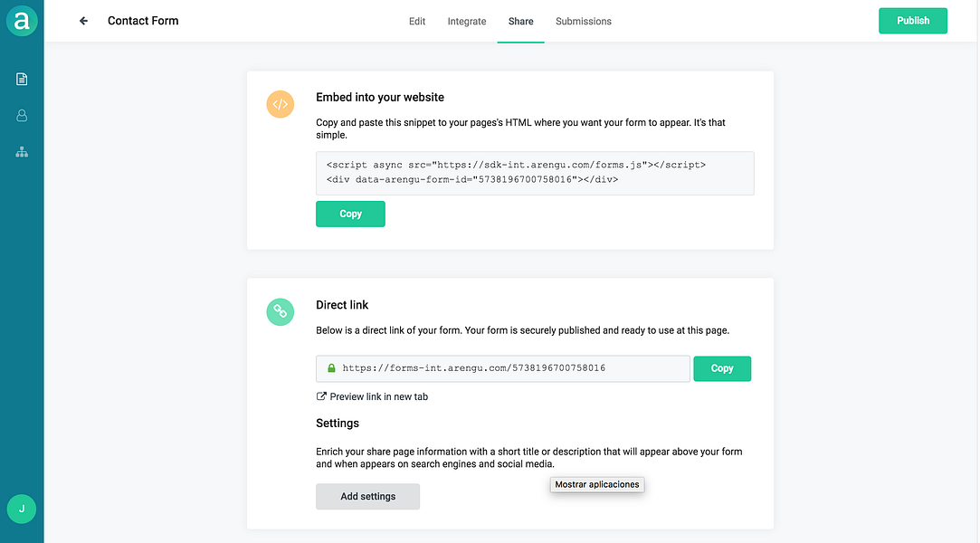
Task: Click the Arengu logo icon
Action: click(22, 21)
